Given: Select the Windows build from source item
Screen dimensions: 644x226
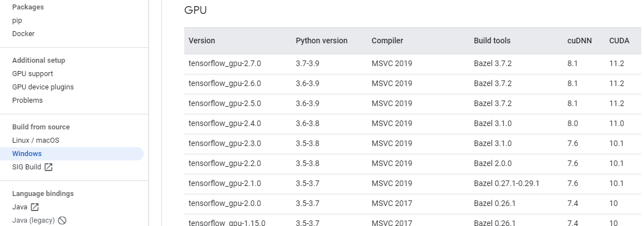Looking at the screenshot, I should pos(27,154).
